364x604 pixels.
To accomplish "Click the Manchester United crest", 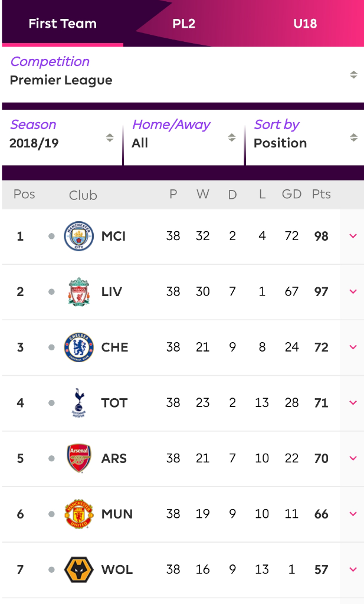I will (78, 514).
